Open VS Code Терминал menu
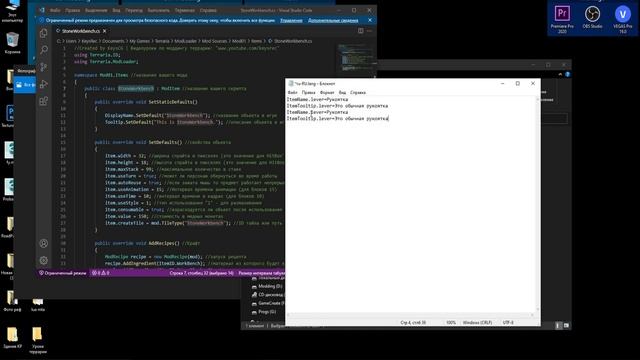The width and height of the screenshot is (640, 360). tap(184, 10)
